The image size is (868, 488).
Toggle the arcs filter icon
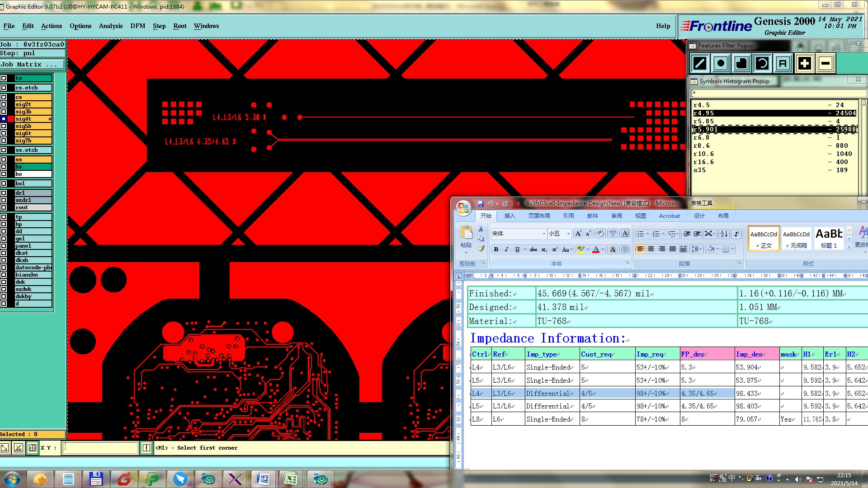click(762, 63)
